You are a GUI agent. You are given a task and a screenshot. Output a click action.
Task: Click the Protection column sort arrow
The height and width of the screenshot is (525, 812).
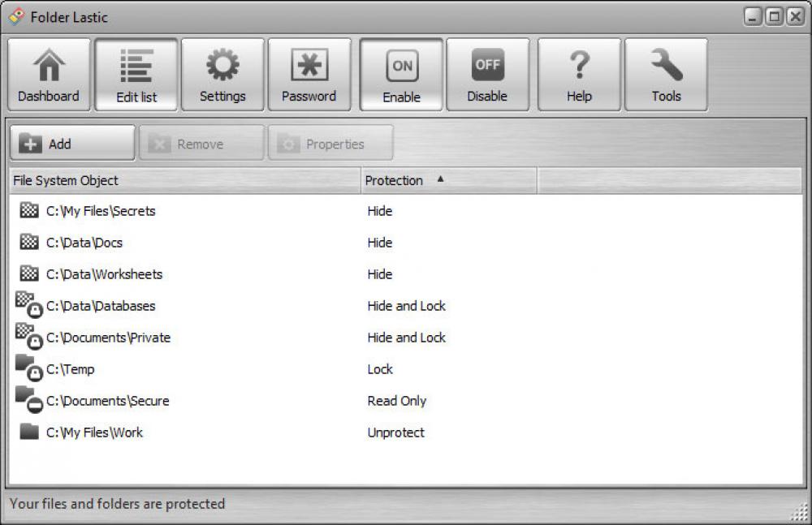coord(439,180)
